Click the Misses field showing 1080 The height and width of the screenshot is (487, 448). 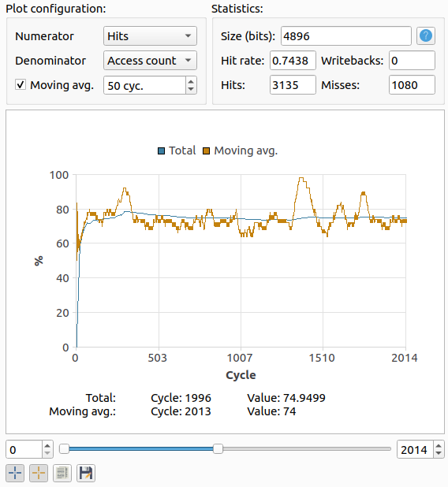[412, 85]
